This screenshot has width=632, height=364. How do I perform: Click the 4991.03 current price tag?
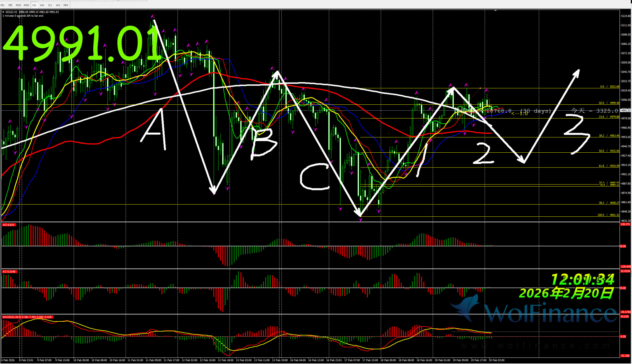coord(625,110)
